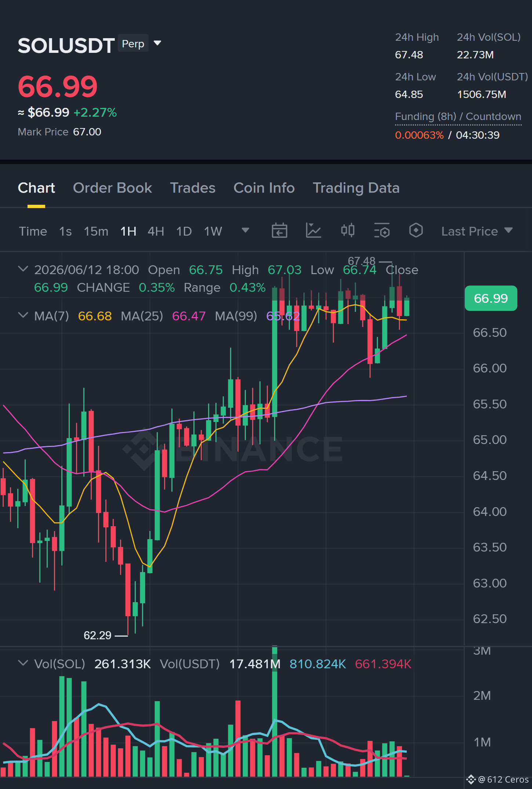Expand more time intervals dropdown arrow
Screen dimensions: 532x789
(245, 230)
